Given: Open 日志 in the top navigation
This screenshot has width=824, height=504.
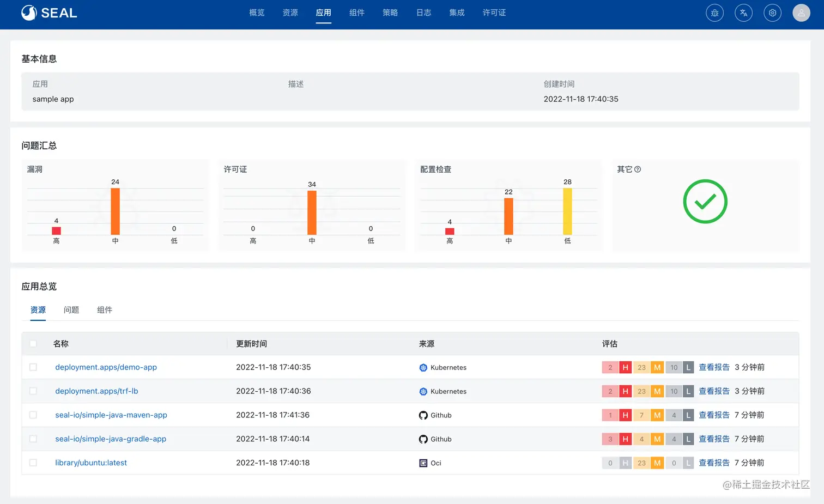Looking at the screenshot, I should [423, 13].
